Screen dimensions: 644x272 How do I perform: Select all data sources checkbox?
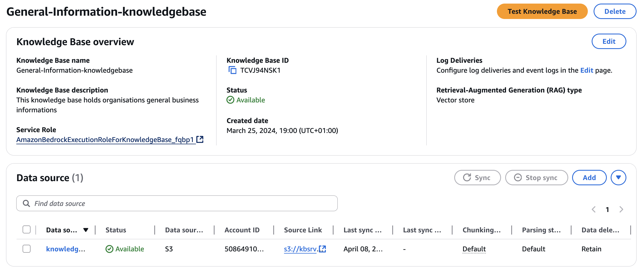tap(27, 230)
